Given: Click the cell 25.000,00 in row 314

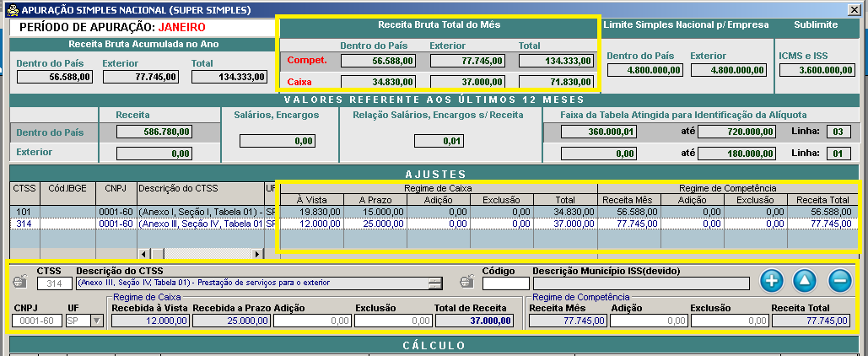Looking at the screenshot, I should coord(375,223).
